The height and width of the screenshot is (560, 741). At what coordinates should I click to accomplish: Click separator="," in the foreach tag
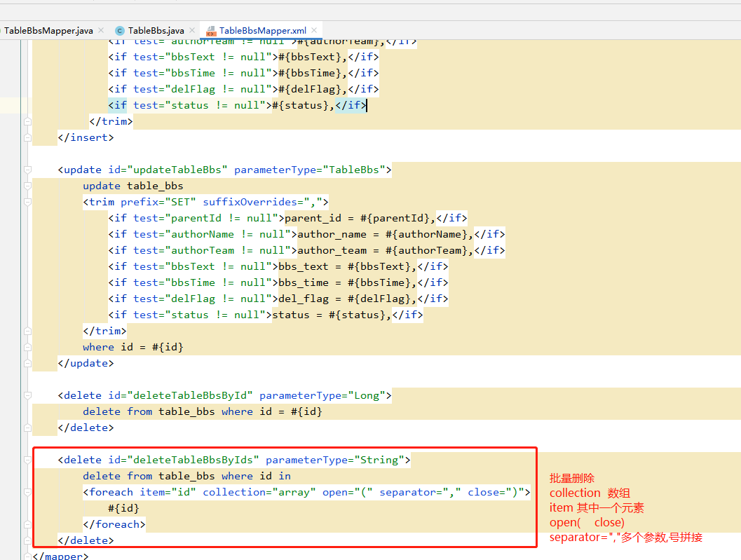coord(420,492)
